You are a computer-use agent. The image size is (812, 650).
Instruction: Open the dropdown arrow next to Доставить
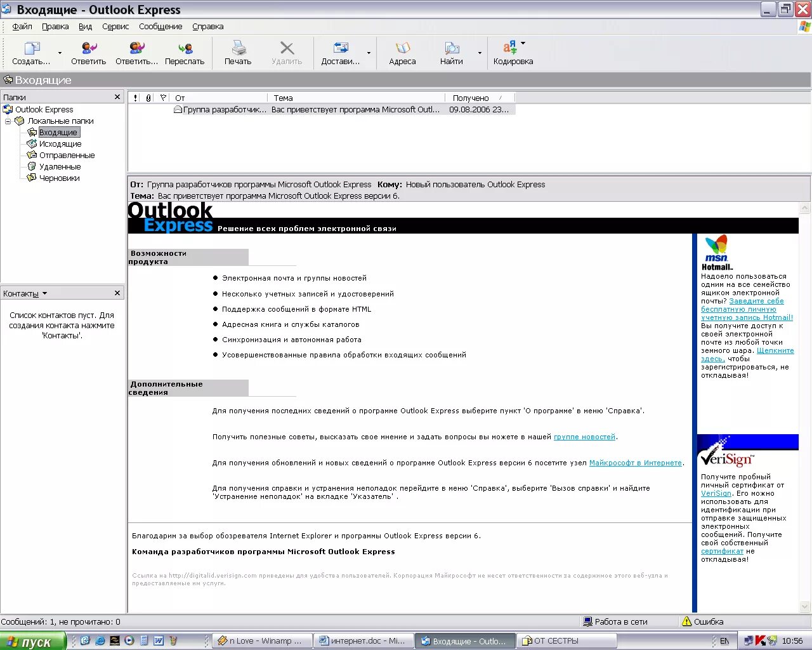pyautogui.click(x=369, y=53)
